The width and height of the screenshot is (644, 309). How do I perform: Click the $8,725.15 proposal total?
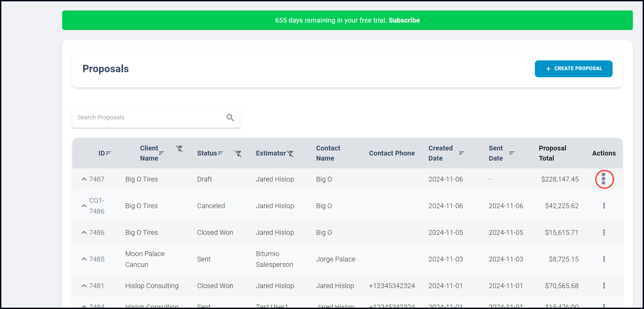coord(564,259)
